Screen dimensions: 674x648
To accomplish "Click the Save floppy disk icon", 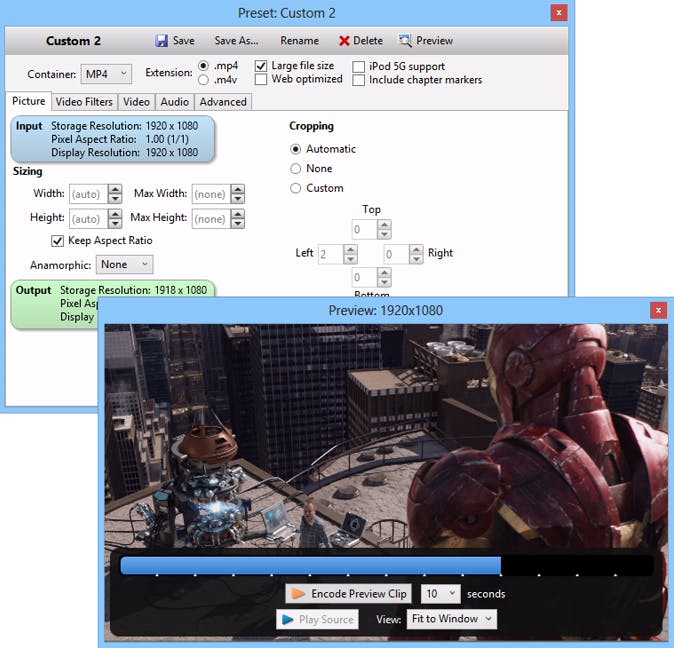I will (x=161, y=41).
